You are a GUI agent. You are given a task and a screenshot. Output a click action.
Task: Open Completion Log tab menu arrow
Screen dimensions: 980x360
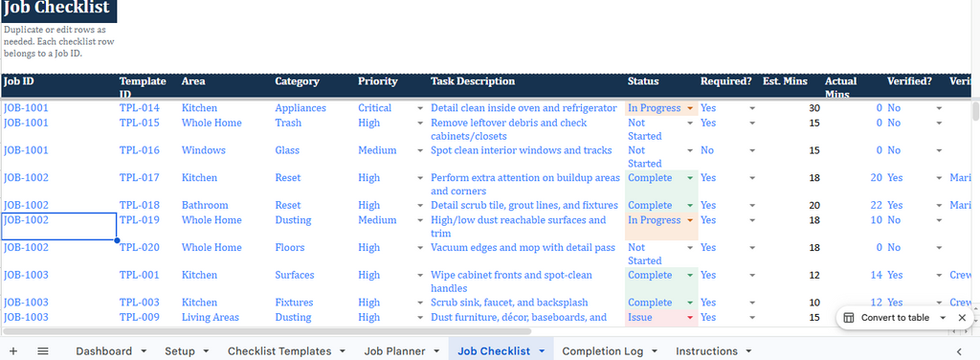click(655, 351)
